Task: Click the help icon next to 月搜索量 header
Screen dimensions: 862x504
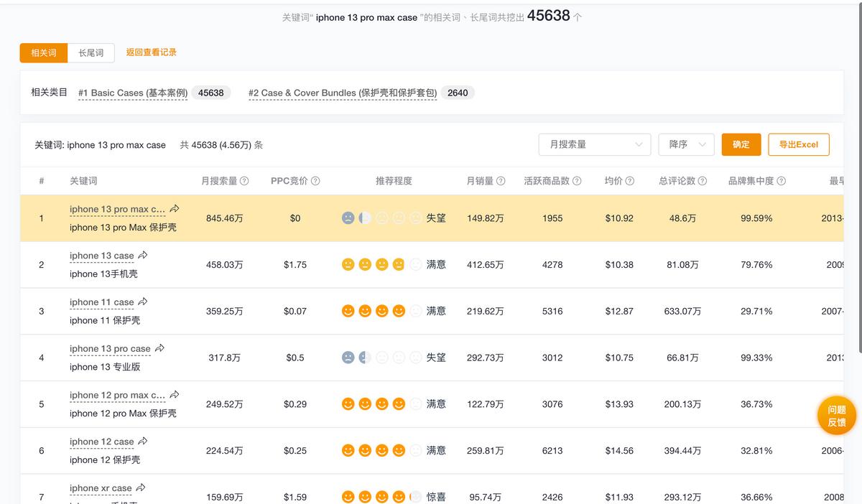Action: [x=245, y=181]
